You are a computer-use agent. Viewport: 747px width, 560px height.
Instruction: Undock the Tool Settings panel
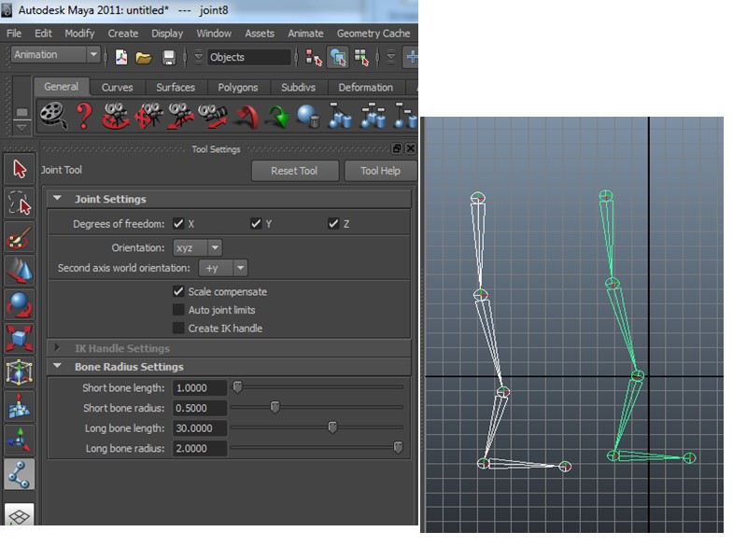(396, 148)
